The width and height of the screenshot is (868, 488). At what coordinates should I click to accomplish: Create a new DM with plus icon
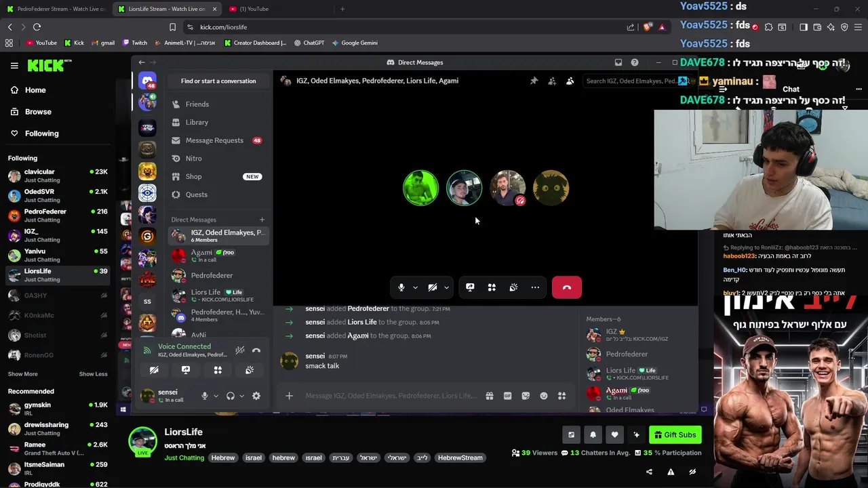click(262, 220)
